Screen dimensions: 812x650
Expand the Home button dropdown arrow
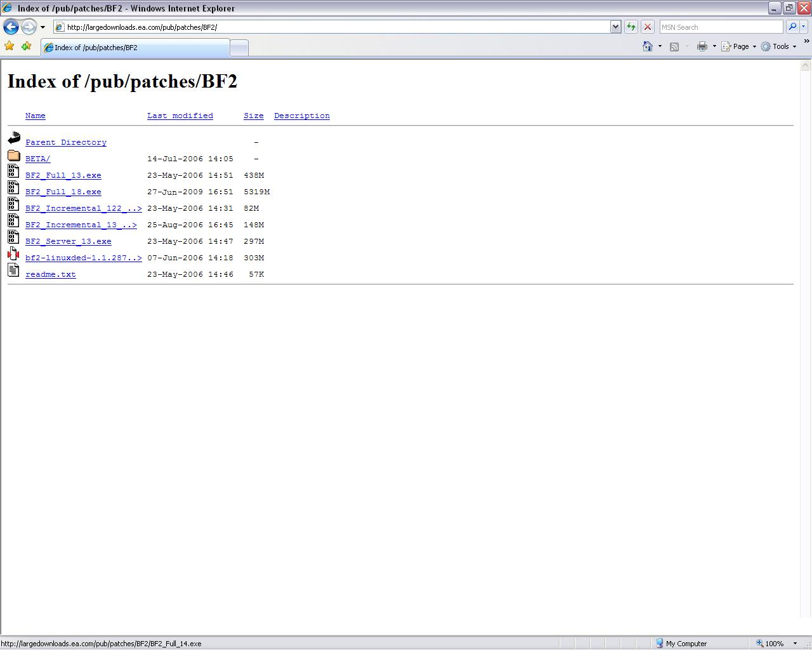click(x=660, y=46)
